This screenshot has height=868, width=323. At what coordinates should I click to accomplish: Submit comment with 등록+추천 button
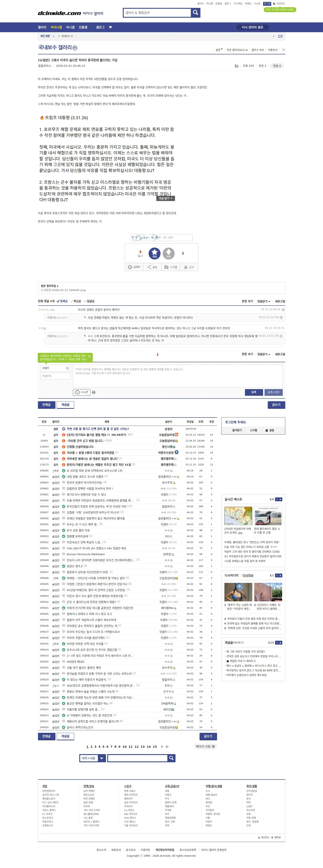coord(274,392)
